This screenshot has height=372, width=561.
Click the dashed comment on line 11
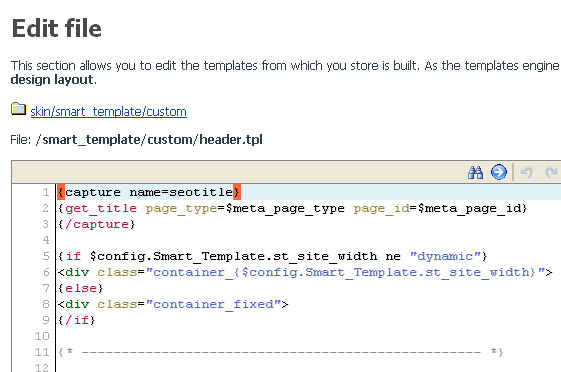(281, 352)
